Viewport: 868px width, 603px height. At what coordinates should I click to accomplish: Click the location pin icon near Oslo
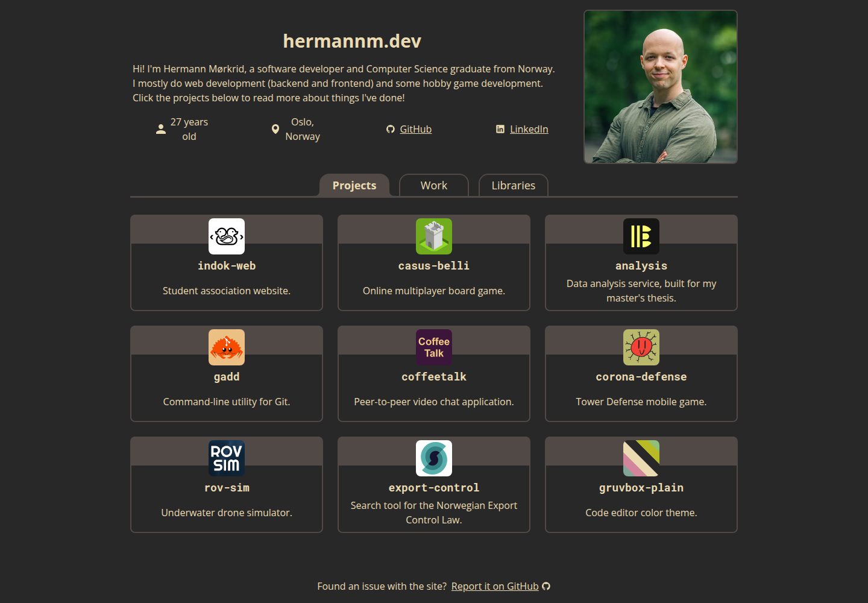point(275,129)
